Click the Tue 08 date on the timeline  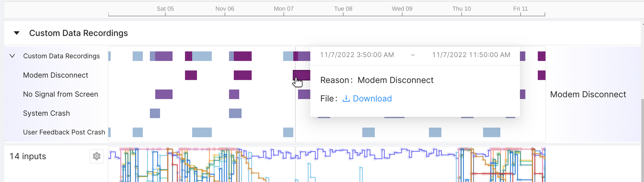click(x=343, y=9)
